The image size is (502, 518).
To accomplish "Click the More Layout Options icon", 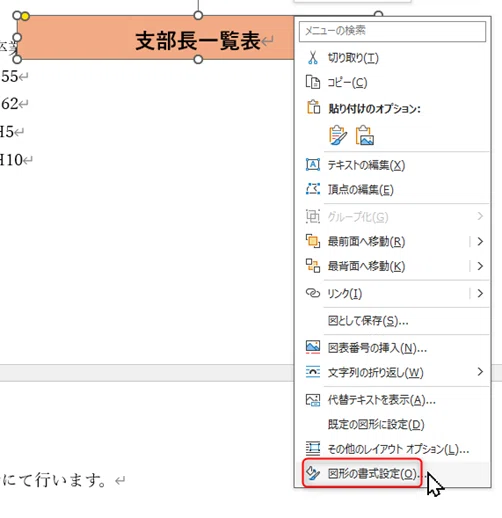I will (313, 448).
